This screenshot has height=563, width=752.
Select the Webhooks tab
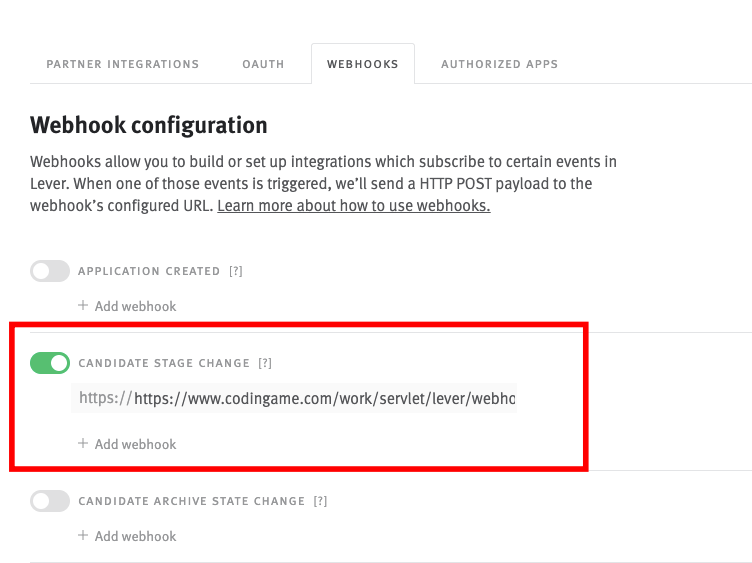(x=362, y=64)
